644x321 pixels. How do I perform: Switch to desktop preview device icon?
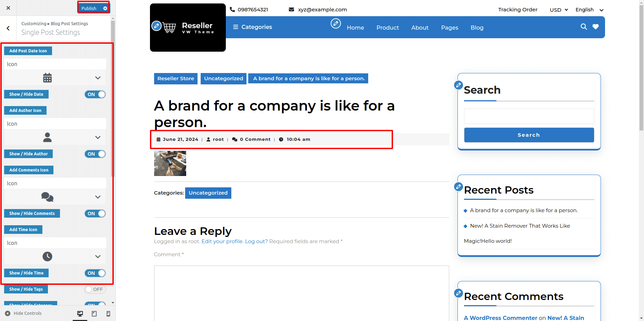click(80, 313)
